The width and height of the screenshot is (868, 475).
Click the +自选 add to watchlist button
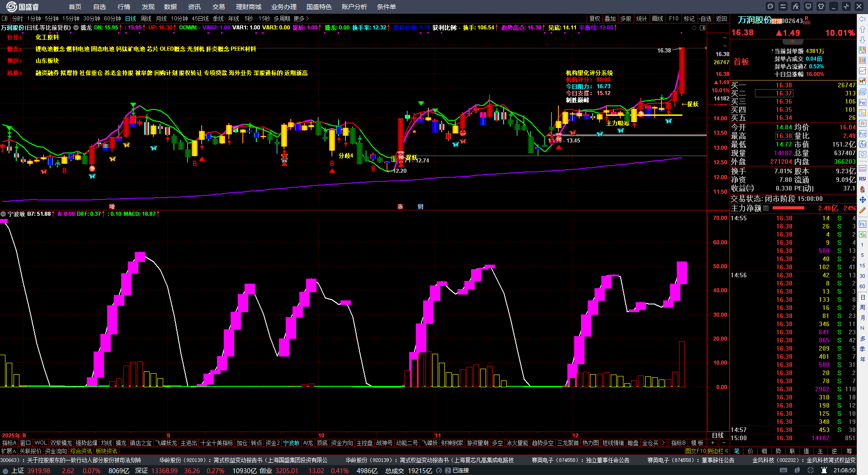(x=704, y=19)
